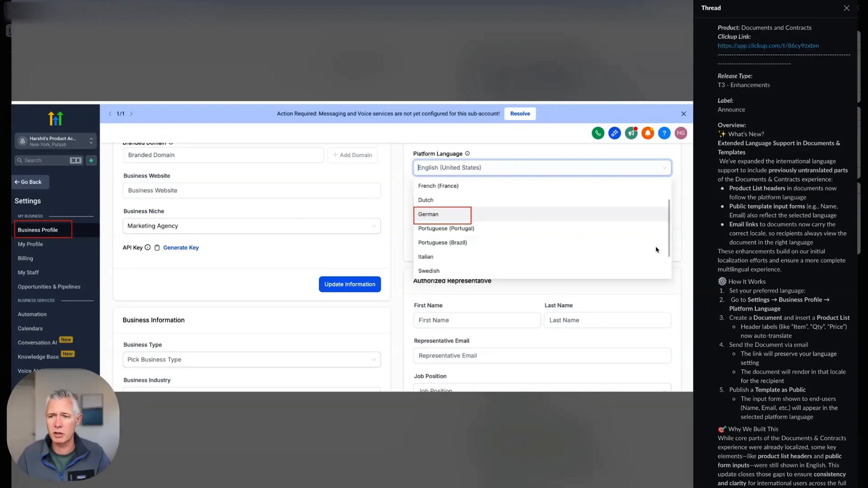Open Business Profile settings
868x488 pixels.
point(38,230)
